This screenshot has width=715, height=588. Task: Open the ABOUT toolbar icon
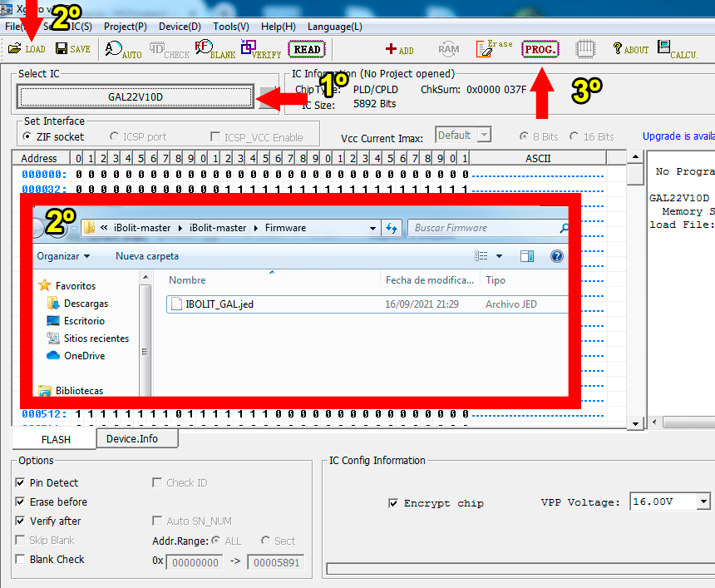pos(630,49)
